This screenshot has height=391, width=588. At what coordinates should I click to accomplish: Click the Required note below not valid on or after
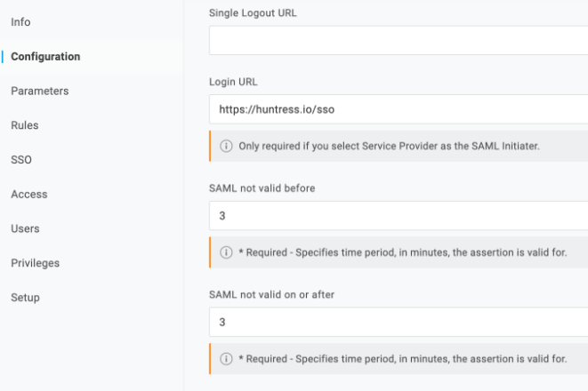(x=403, y=359)
